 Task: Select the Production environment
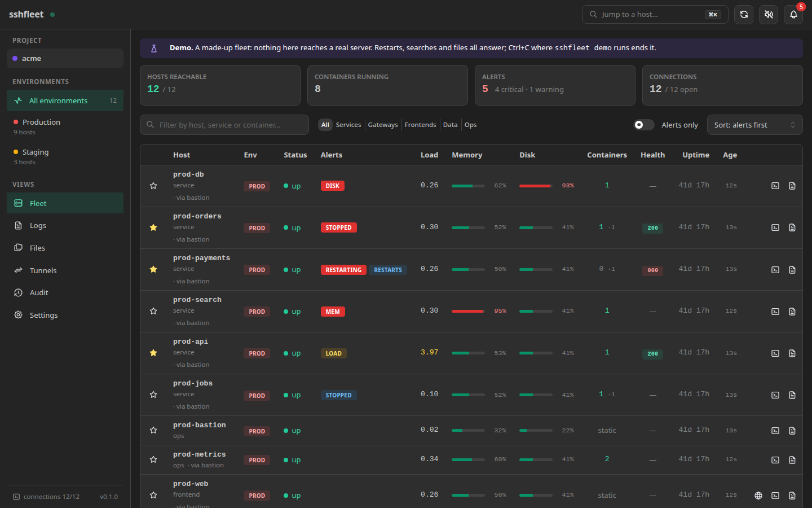(x=65, y=126)
